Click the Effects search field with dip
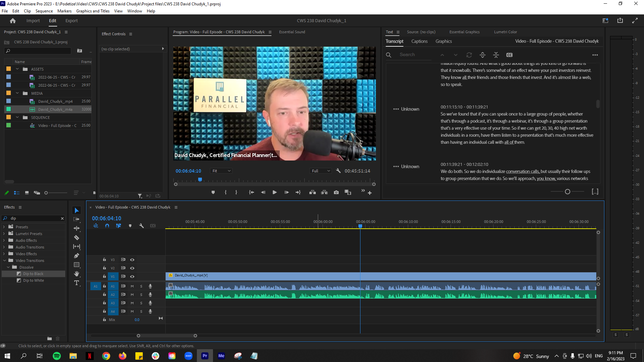Viewport: 644px width, 362px height. [x=34, y=218]
